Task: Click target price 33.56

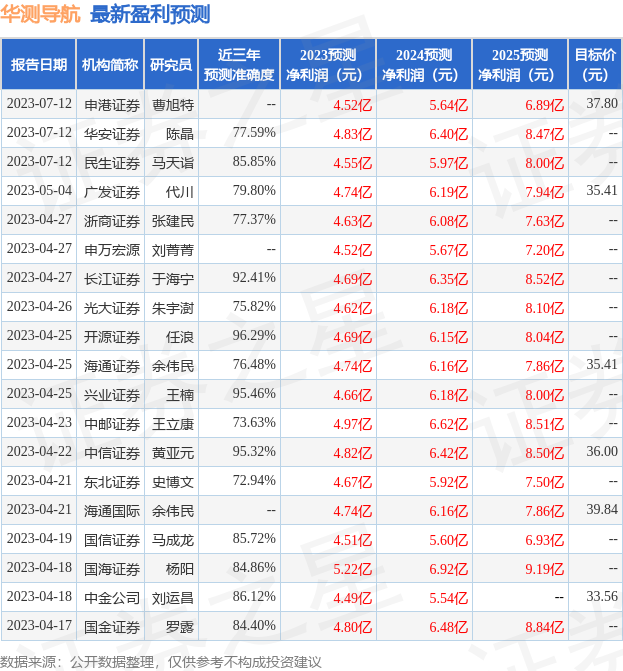Action: tap(602, 597)
